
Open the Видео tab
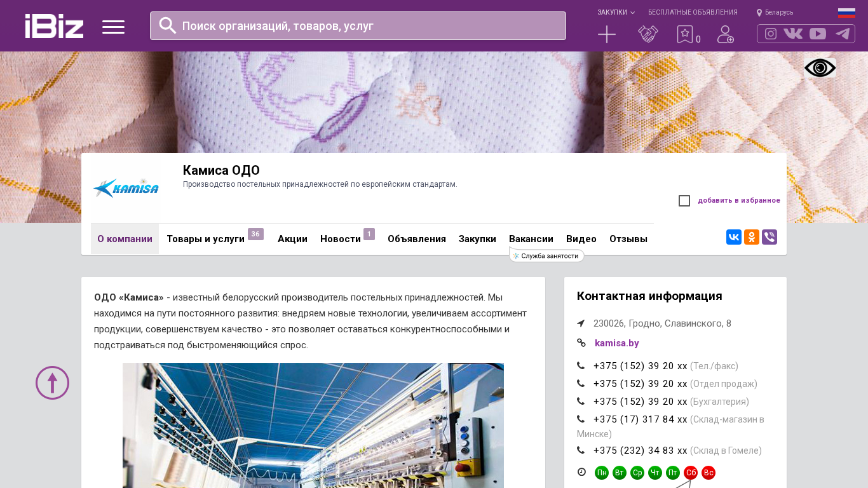(x=581, y=239)
